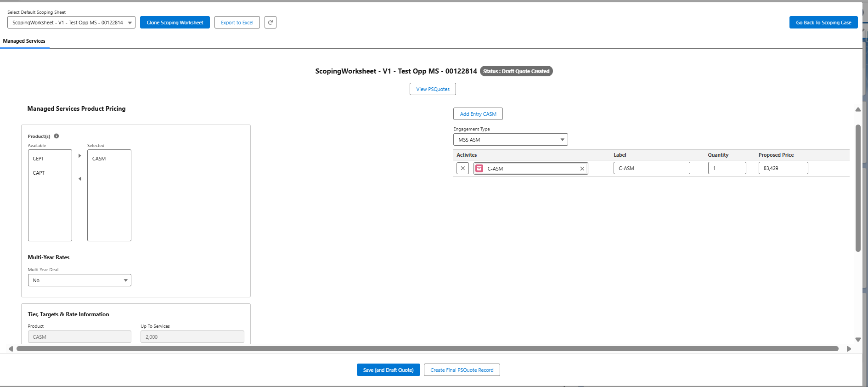Expand the Engagement Type dropdown
Screen dimensions: 868x387
tap(510, 140)
